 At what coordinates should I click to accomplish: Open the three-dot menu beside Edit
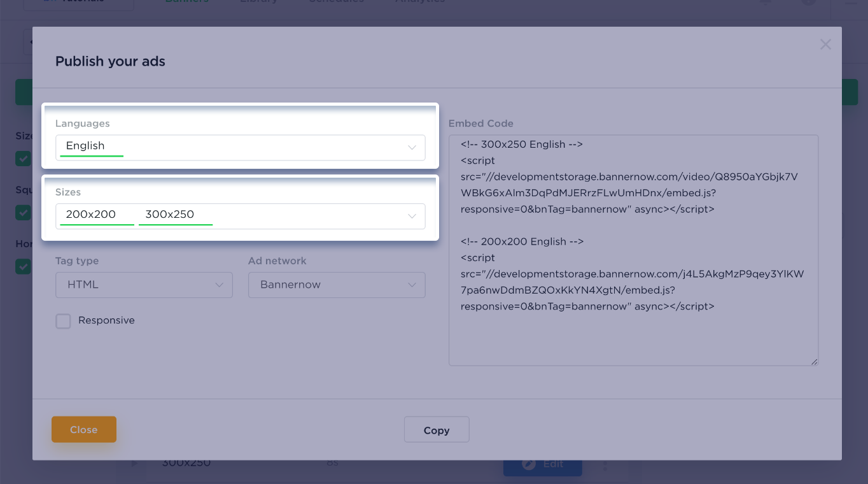(x=605, y=464)
